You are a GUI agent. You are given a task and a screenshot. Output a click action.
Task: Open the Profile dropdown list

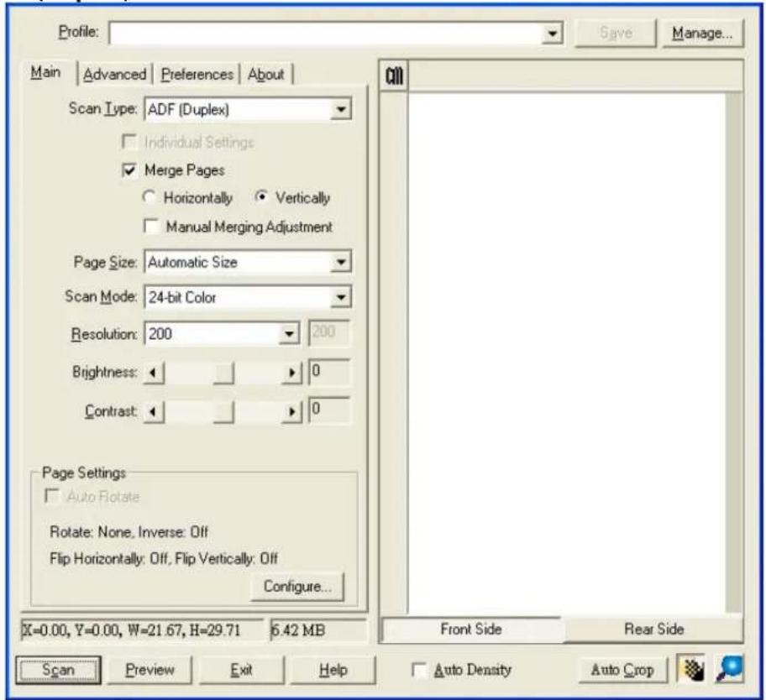tap(552, 34)
